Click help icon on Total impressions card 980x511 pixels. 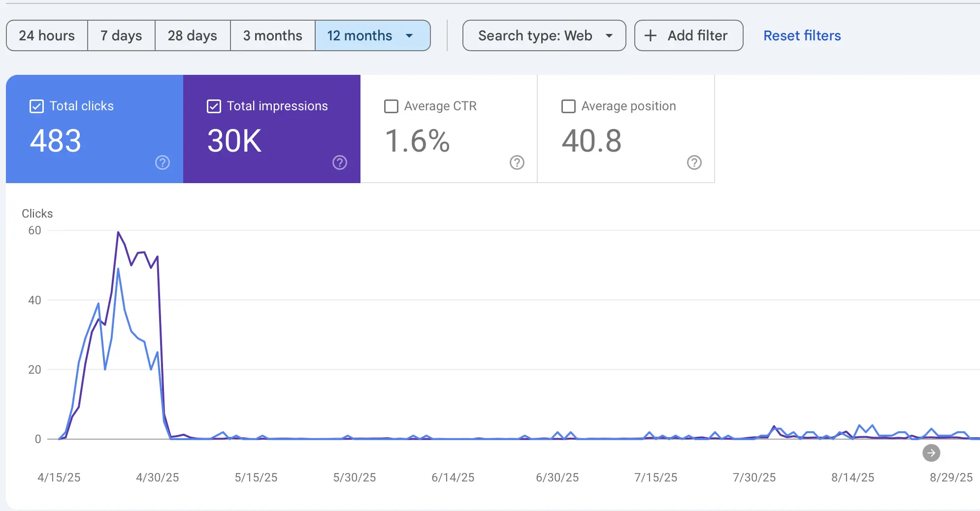tap(340, 162)
